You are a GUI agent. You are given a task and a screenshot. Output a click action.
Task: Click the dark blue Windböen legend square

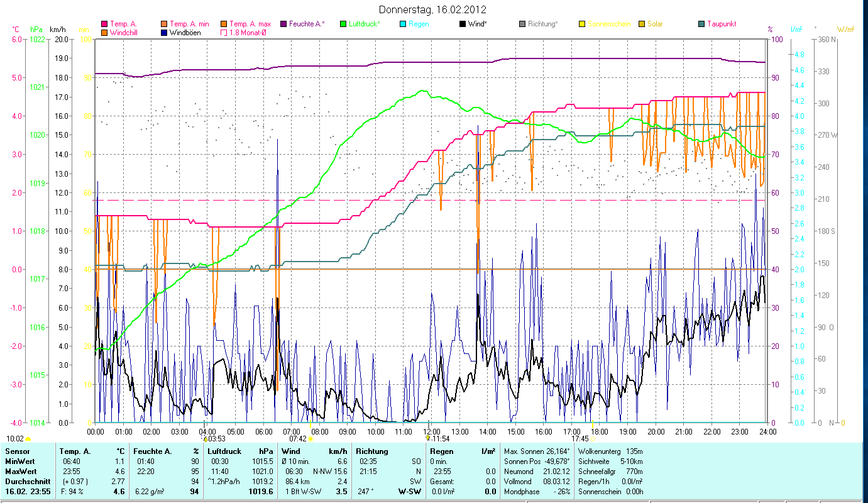point(164,33)
